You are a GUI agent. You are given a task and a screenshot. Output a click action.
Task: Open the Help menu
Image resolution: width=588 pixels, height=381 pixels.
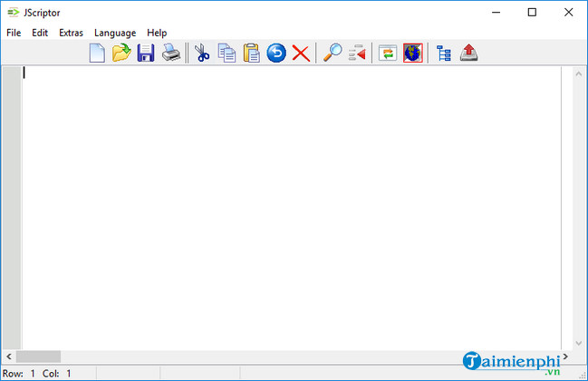click(x=157, y=33)
